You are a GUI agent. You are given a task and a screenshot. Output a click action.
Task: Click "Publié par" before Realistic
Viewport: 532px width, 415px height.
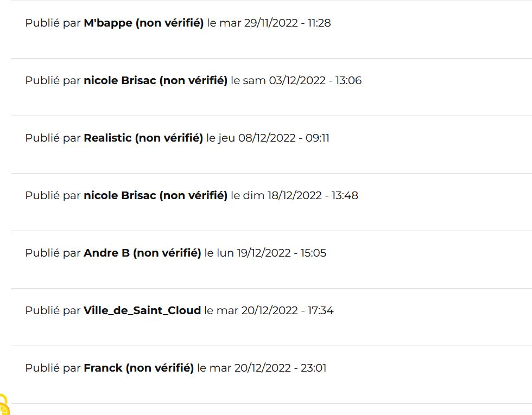point(53,138)
